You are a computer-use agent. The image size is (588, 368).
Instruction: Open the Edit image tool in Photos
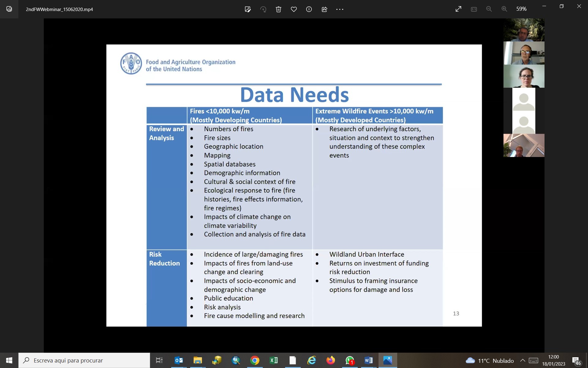pyautogui.click(x=248, y=9)
